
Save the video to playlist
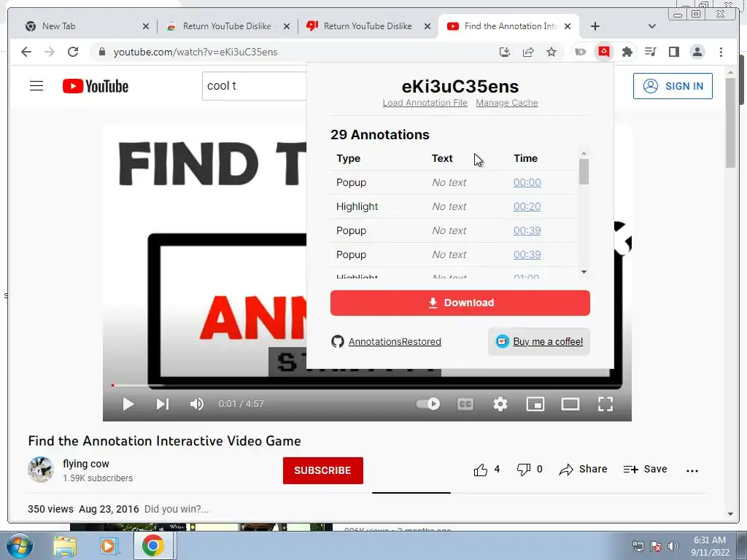(x=645, y=470)
